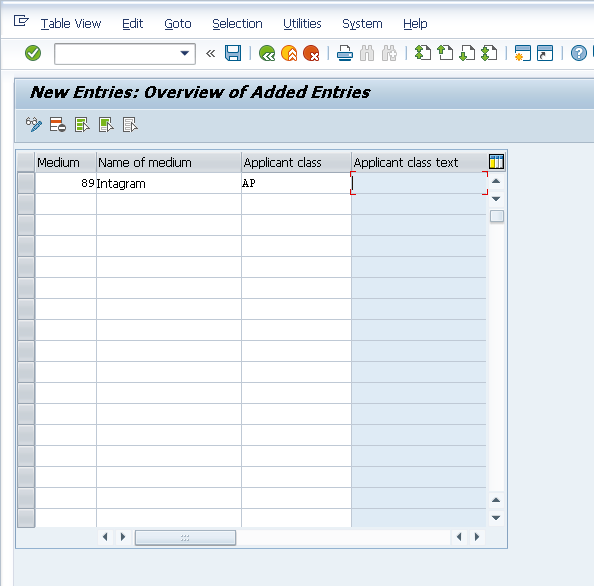Viewport: 594px width, 586px height.
Task: Click the Medium column header
Action: [66, 163]
